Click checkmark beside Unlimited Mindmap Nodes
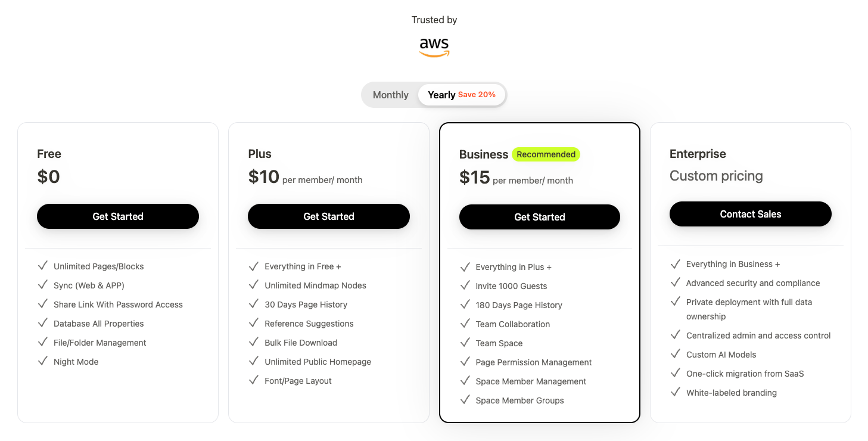 tap(253, 285)
